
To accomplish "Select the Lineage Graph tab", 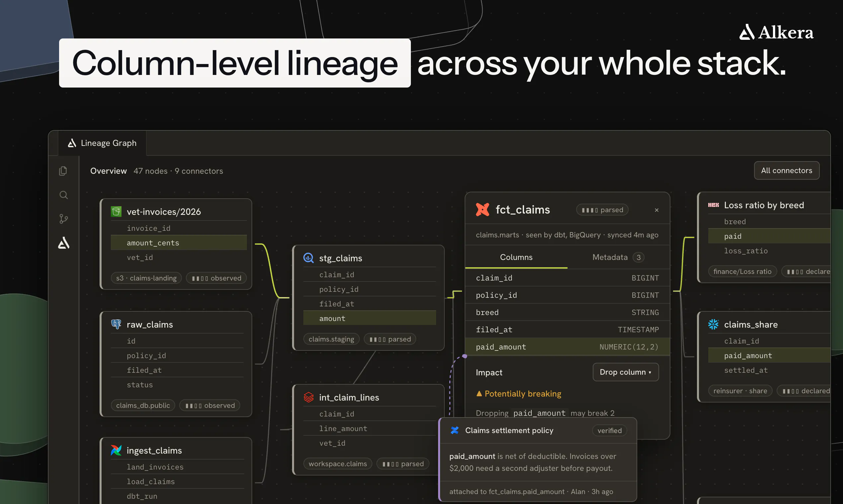I will [x=102, y=143].
